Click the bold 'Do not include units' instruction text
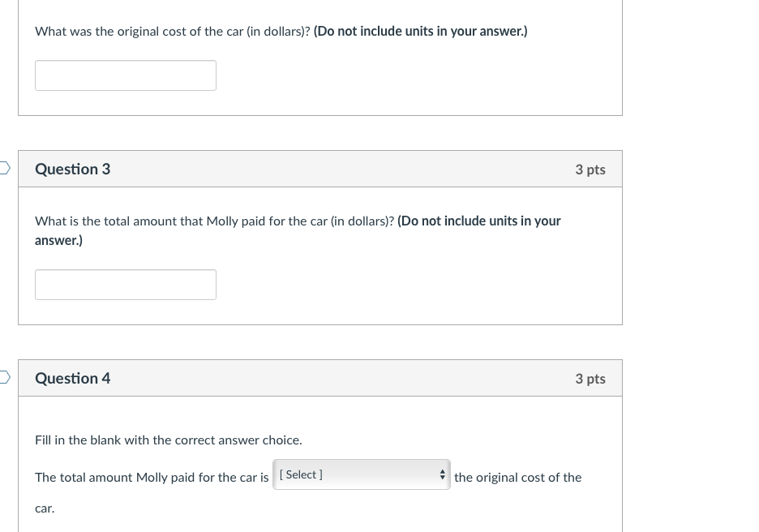 [x=420, y=31]
